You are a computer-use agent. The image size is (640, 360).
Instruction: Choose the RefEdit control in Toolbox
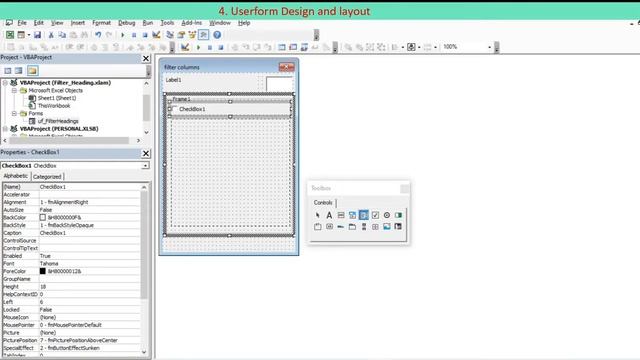pyautogui.click(x=398, y=227)
